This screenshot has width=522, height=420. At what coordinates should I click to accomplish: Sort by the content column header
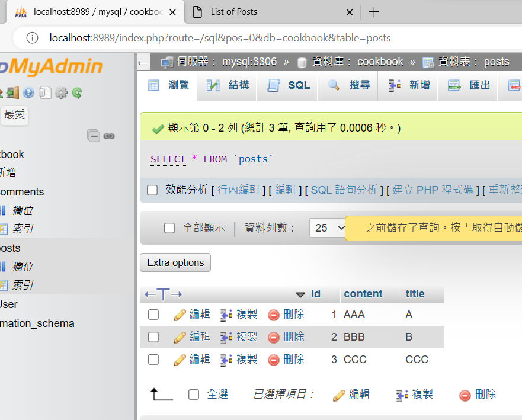tap(363, 294)
